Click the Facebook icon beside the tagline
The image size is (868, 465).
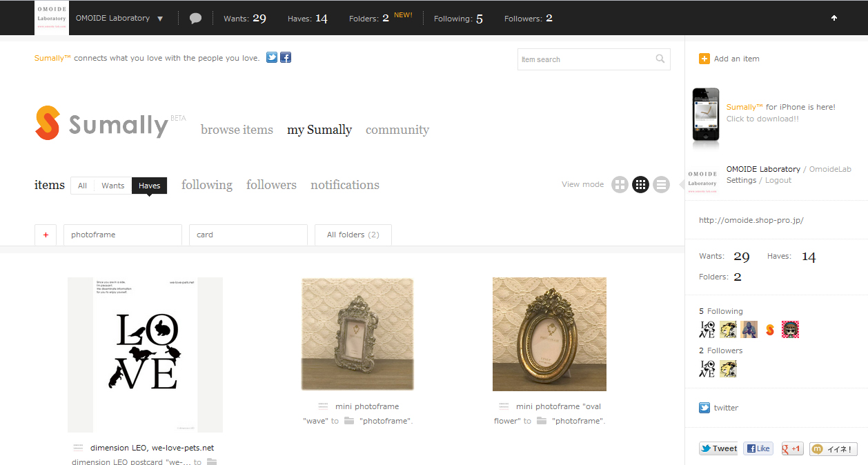coord(286,58)
